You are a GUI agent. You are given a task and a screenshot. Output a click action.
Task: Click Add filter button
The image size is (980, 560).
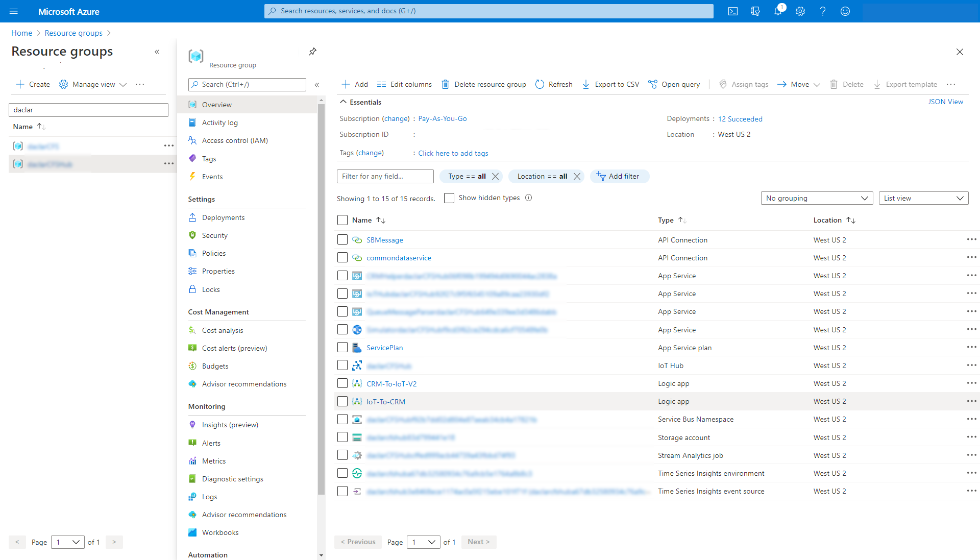(618, 176)
